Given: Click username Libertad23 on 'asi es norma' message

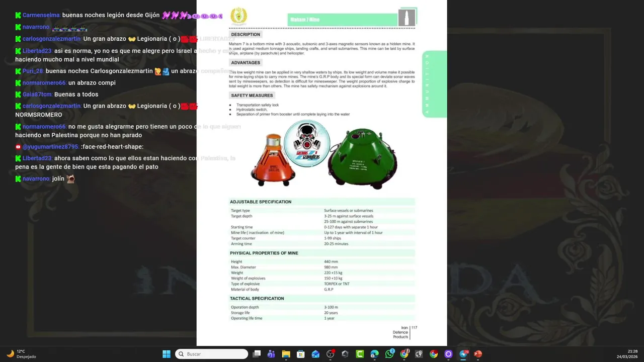Looking at the screenshot, I should tap(37, 51).
